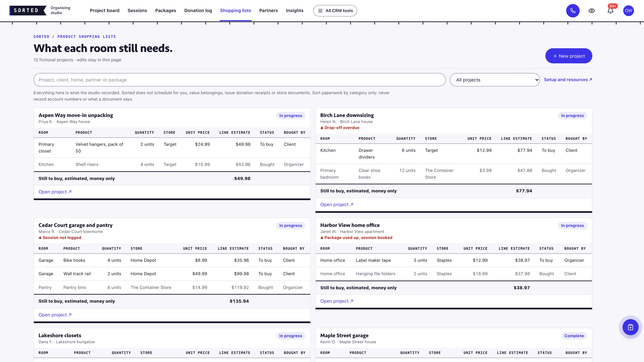The height and width of the screenshot is (362, 644).
Task: Open project link for Aspen Way
Action: (x=55, y=192)
